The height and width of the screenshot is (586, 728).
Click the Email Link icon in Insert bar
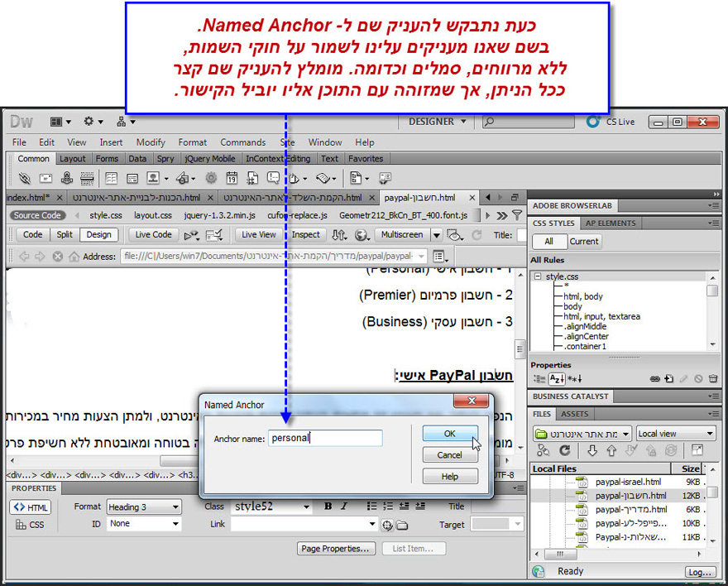45,178
